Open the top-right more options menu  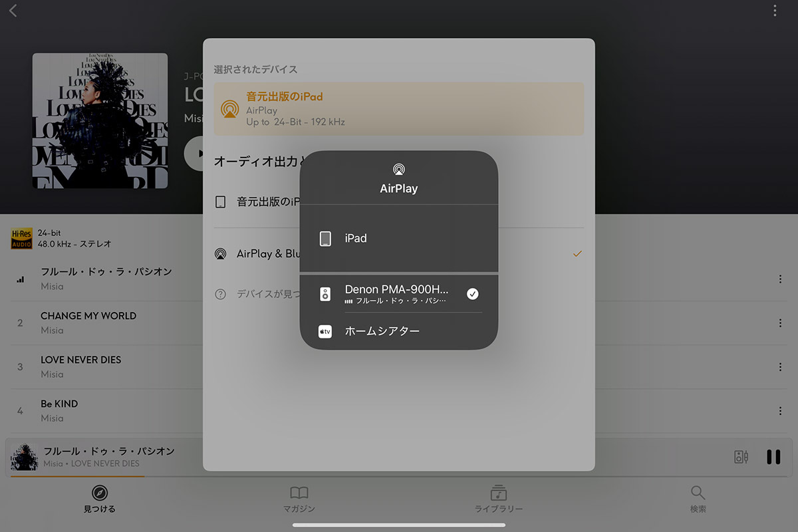coord(775,11)
